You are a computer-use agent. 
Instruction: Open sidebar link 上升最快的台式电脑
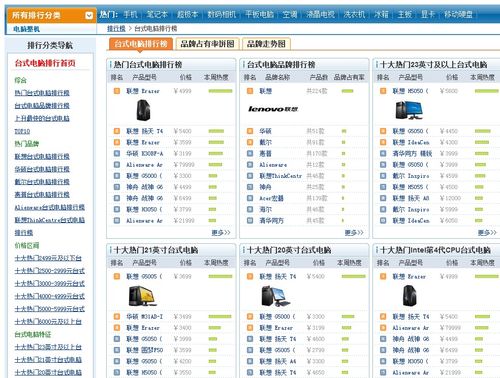coord(42,118)
